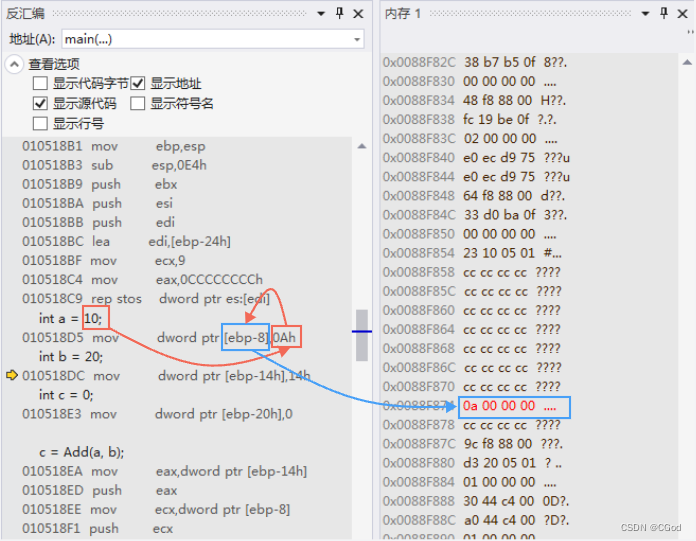Select disassembly line 010518BA push esi
The image size is (696, 541).
pos(98,203)
